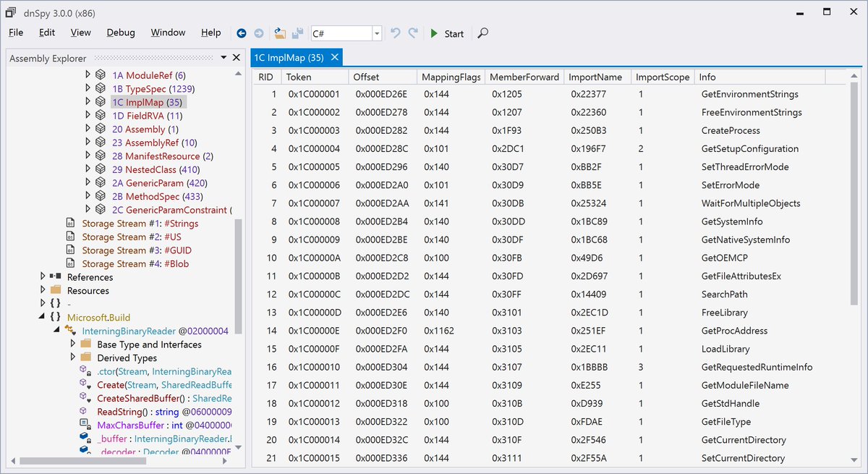Expand Base Type and Interfaces
This screenshot has width=868, height=474.
pos(73,344)
